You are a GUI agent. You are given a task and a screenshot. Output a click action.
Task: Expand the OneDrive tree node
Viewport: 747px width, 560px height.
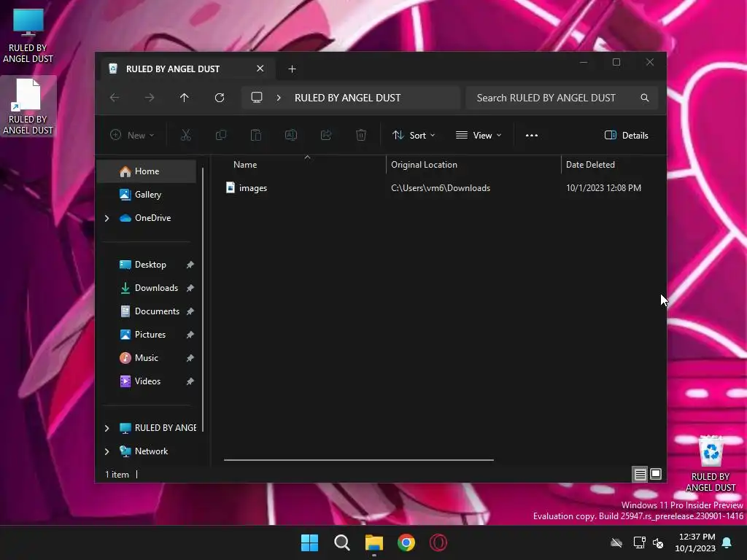pos(107,218)
